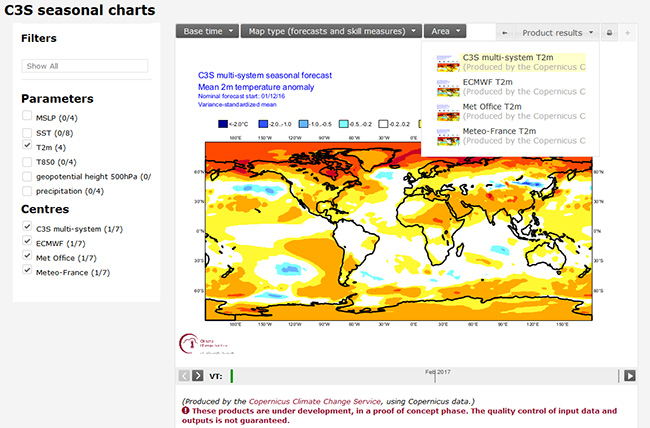The height and width of the screenshot is (428, 650).
Task: Click the Copernicus Climate Change Service logo
Action: (x=206, y=344)
